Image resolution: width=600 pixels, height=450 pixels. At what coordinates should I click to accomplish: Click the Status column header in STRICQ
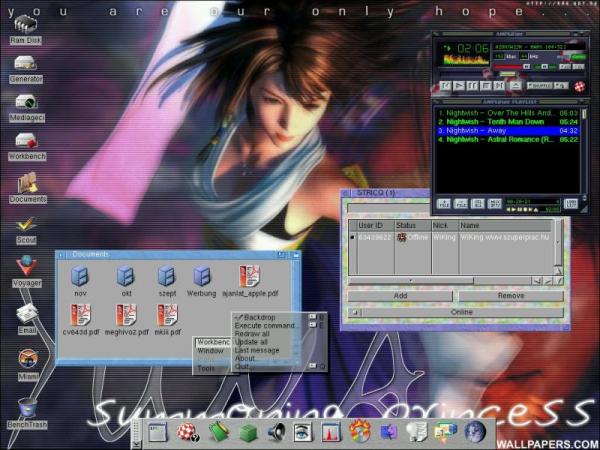[x=412, y=225]
